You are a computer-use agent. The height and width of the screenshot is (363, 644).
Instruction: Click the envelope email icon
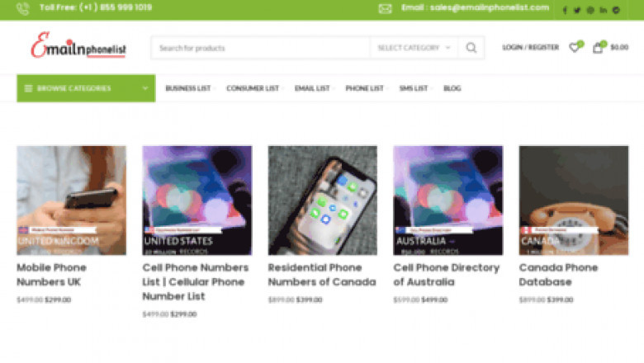[x=385, y=8]
